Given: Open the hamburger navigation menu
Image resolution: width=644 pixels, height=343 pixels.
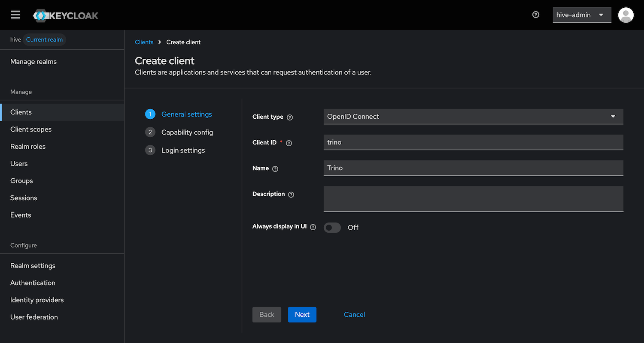Looking at the screenshot, I should (15, 15).
